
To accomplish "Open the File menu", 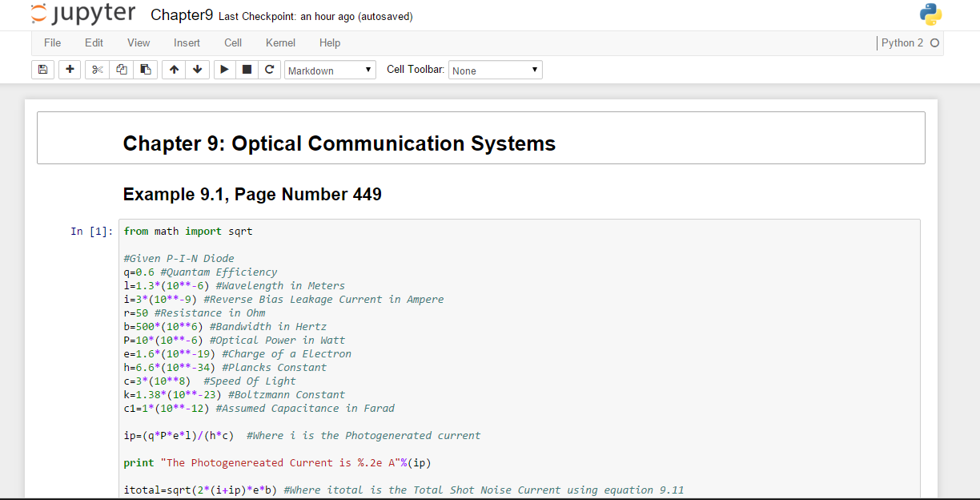I will click(52, 42).
